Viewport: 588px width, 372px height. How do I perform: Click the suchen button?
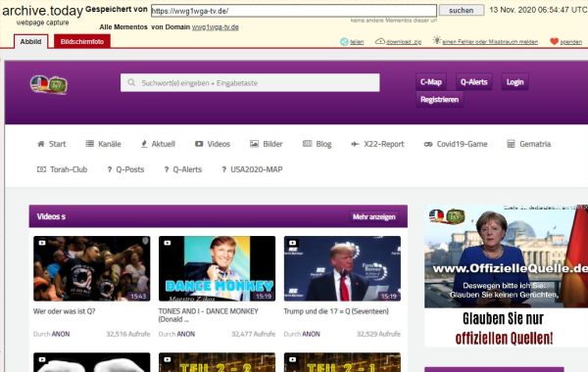[462, 11]
